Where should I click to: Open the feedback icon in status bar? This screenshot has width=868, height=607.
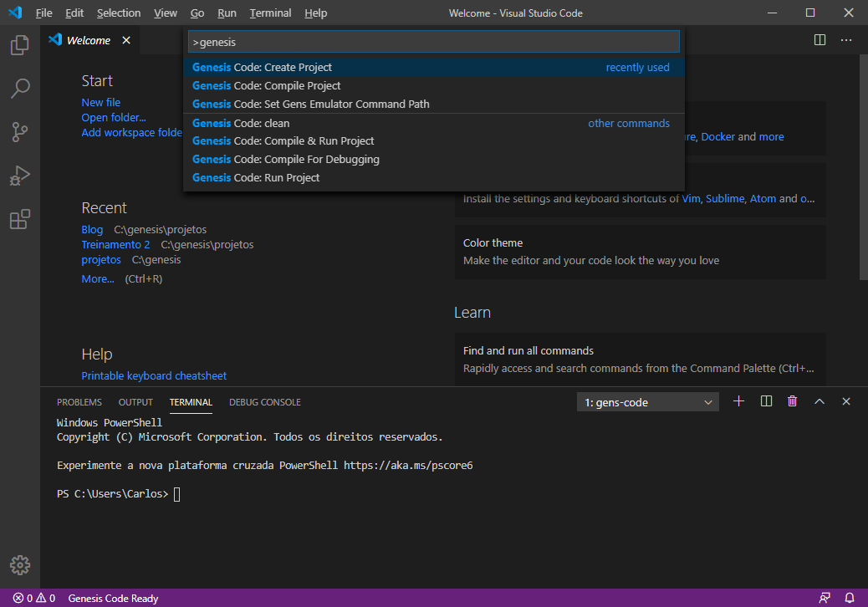click(825, 598)
